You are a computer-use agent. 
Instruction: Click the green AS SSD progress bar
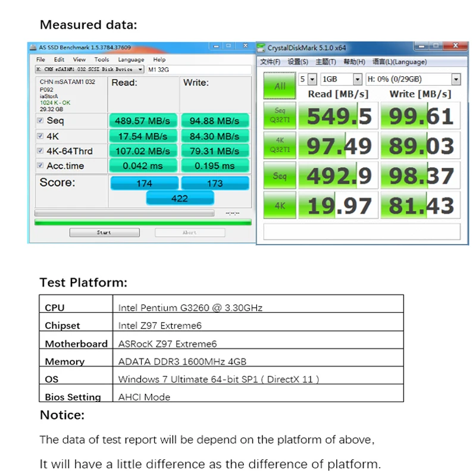[x=143, y=222]
